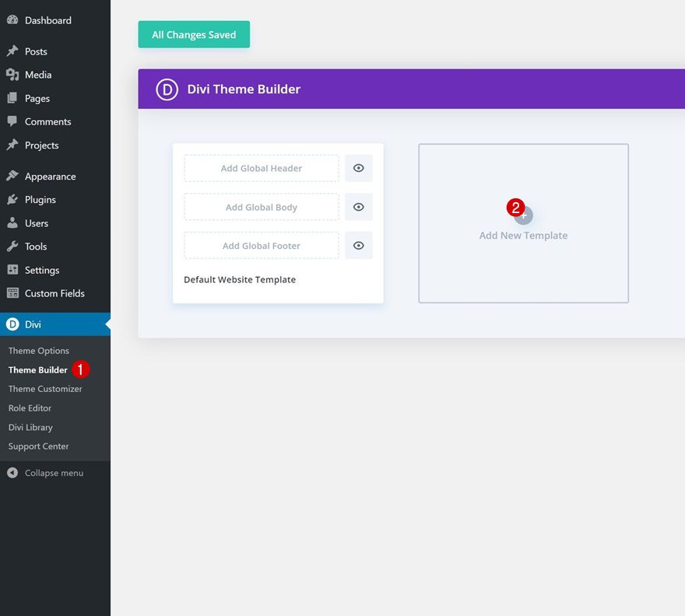Screen dimensions: 685x616
Task: Click the Add New Template plus circle
Action: click(523, 215)
